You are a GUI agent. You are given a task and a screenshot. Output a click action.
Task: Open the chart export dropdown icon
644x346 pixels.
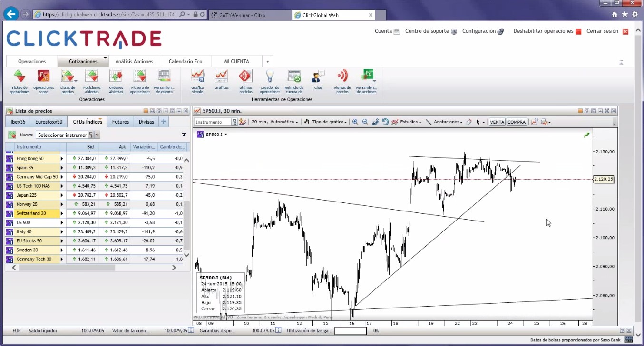click(x=545, y=122)
